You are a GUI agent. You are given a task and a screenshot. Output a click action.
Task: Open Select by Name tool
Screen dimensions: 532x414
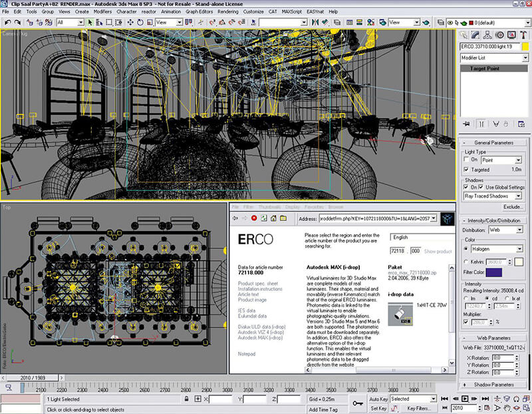pyautogui.click(x=99, y=23)
